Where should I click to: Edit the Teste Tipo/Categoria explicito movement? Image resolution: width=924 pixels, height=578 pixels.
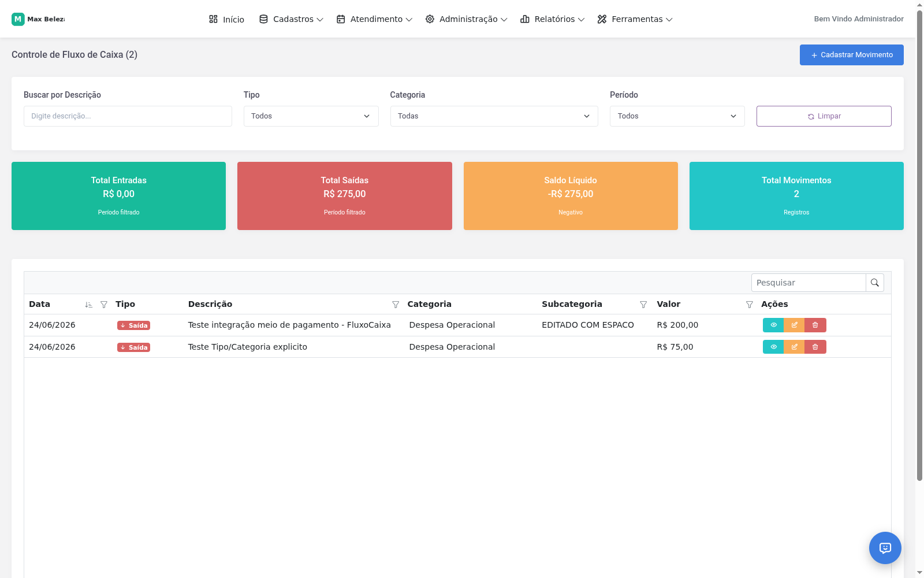[794, 347]
